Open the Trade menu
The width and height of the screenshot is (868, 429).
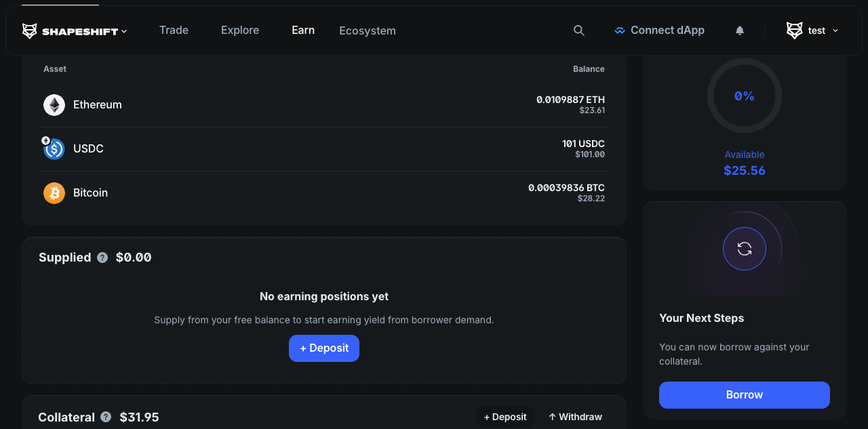pyautogui.click(x=174, y=30)
